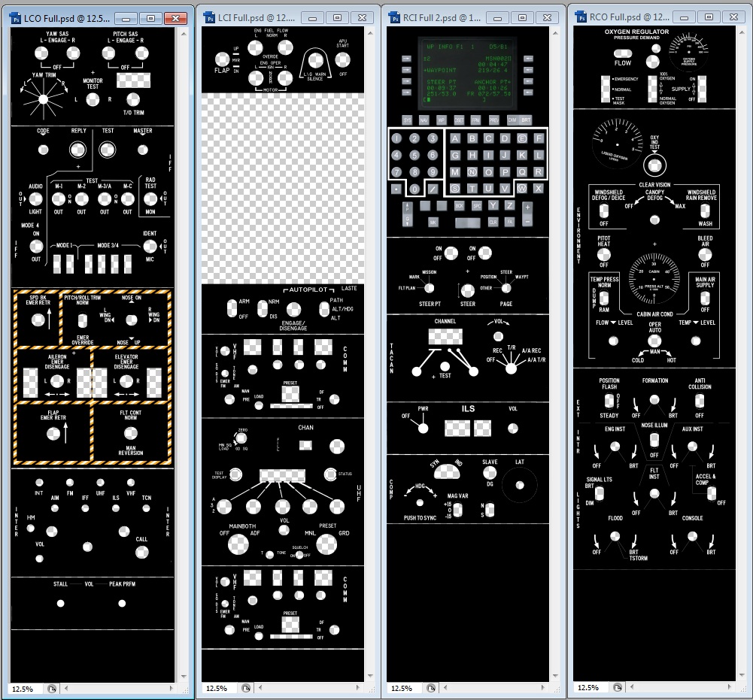Click the Photoshop icon in RCO Full.psd title bar
This screenshot has height=700, width=753.
[581, 17]
